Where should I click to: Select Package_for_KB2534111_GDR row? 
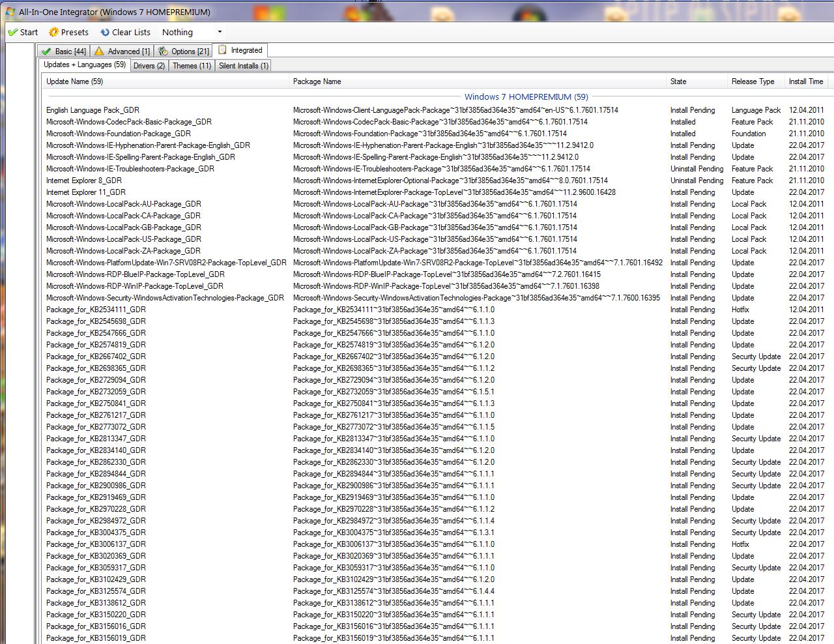click(435, 310)
